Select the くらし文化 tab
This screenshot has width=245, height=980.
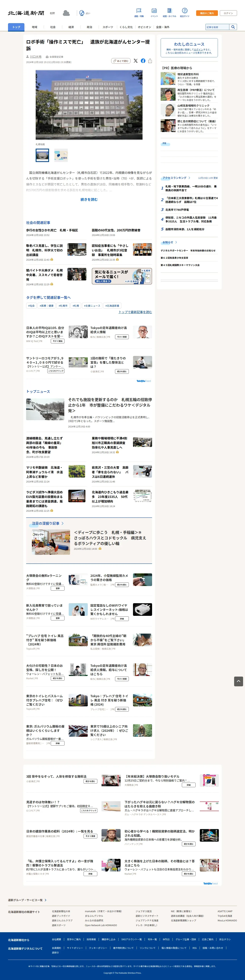126,27
